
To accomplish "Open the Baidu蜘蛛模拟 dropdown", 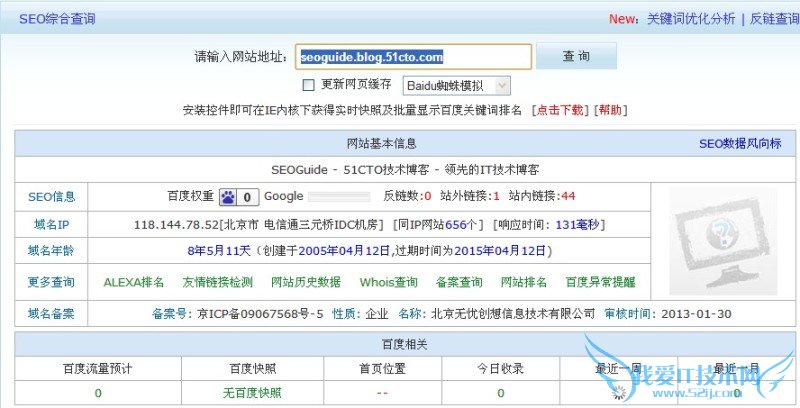I will point(456,86).
